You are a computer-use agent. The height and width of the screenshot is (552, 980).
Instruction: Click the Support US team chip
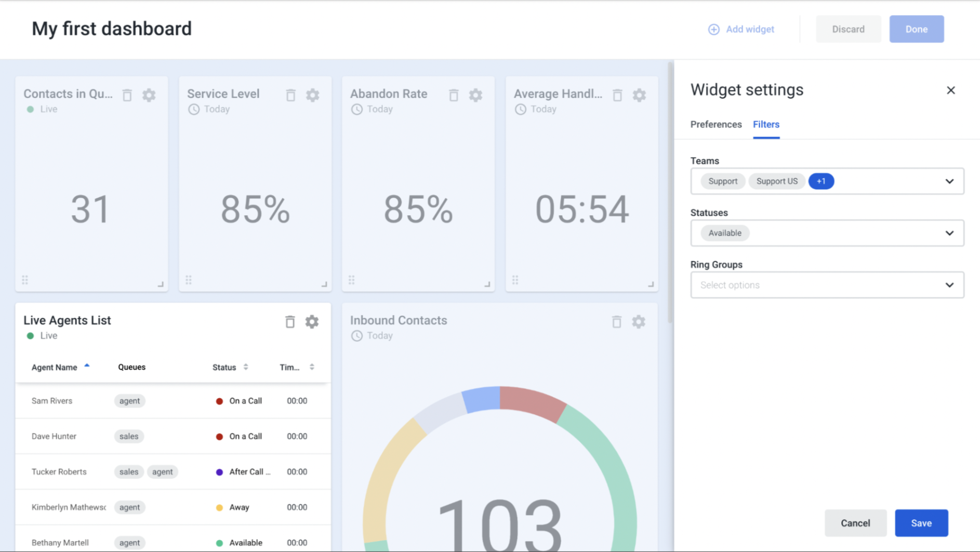click(777, 181)
